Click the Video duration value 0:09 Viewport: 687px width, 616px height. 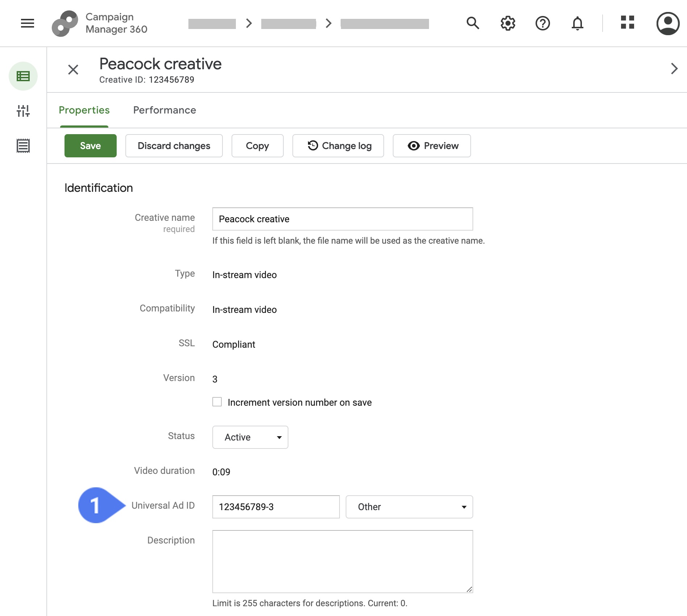221,472
